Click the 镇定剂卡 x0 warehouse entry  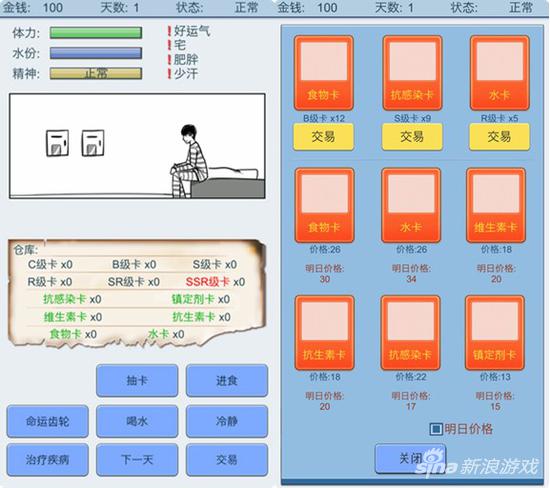pos(201,299)
